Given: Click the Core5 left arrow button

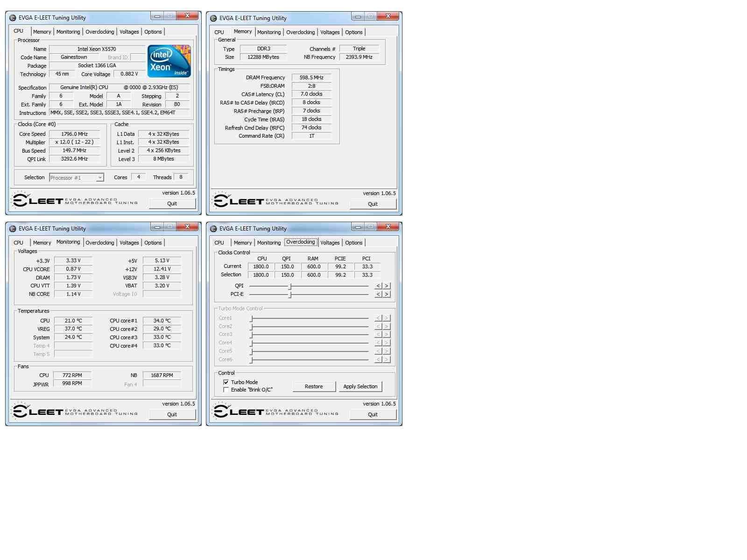Looking at the screenshot, I should tap(379, 351).
